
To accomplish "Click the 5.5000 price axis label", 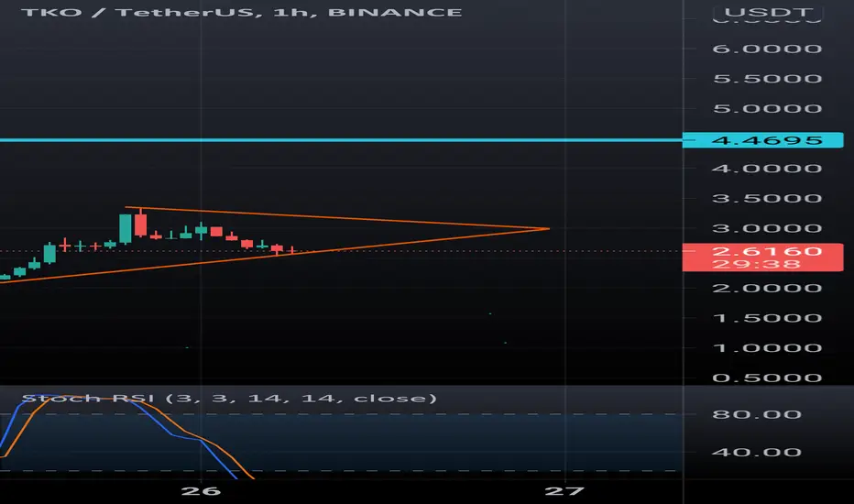I will 767,79.
